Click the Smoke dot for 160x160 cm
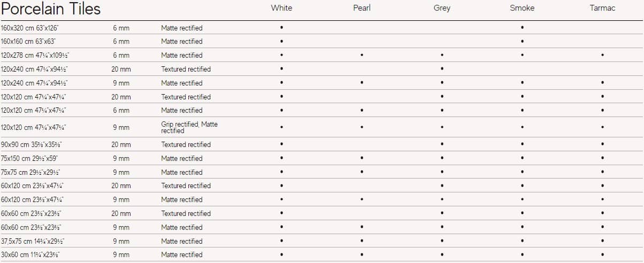Image resolution: width=644 pixels, height=263 pixels. [x=522, y=41]
